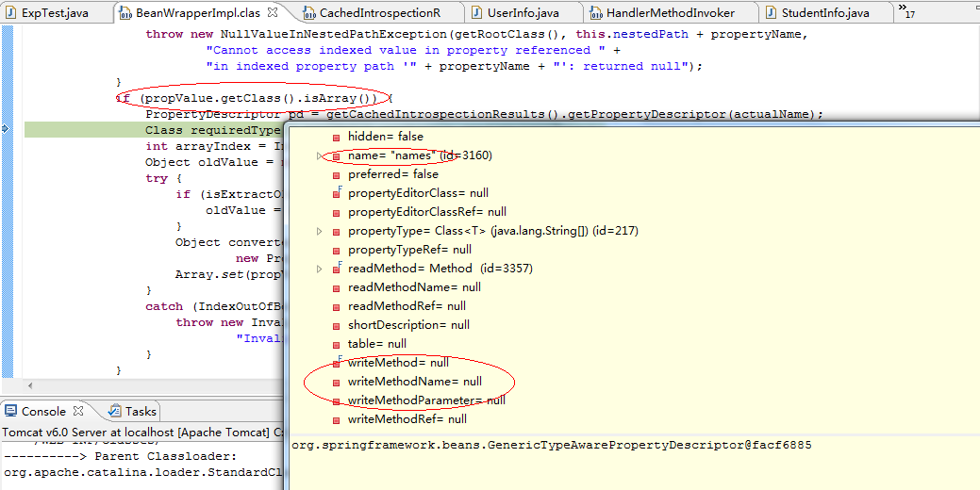Image resolution: width=980 pixels, height=490 pixels.
Task: Switch to the Console view tab
Action: pyautogui.click(x=43, y=412)
